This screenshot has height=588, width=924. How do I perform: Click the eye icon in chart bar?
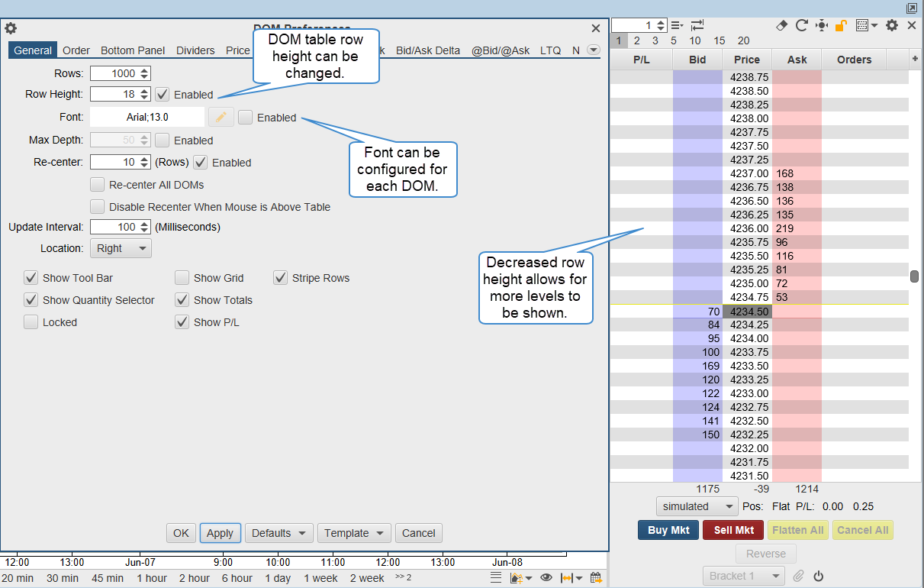pos(546,578)
